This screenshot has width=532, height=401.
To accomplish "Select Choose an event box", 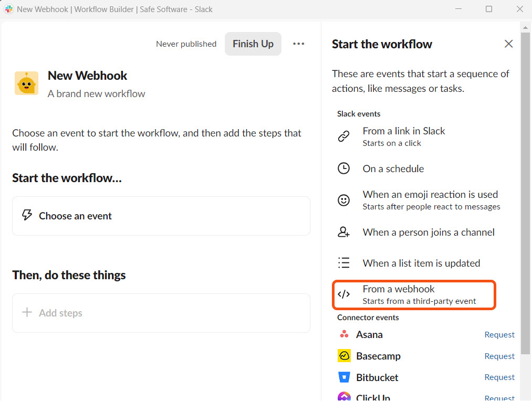I will tap(161, 216).
